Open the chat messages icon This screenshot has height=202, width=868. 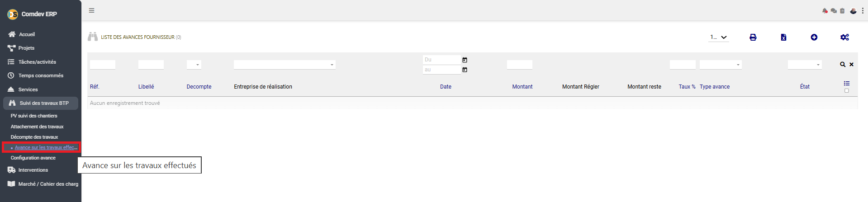click(x=834, y=11)
